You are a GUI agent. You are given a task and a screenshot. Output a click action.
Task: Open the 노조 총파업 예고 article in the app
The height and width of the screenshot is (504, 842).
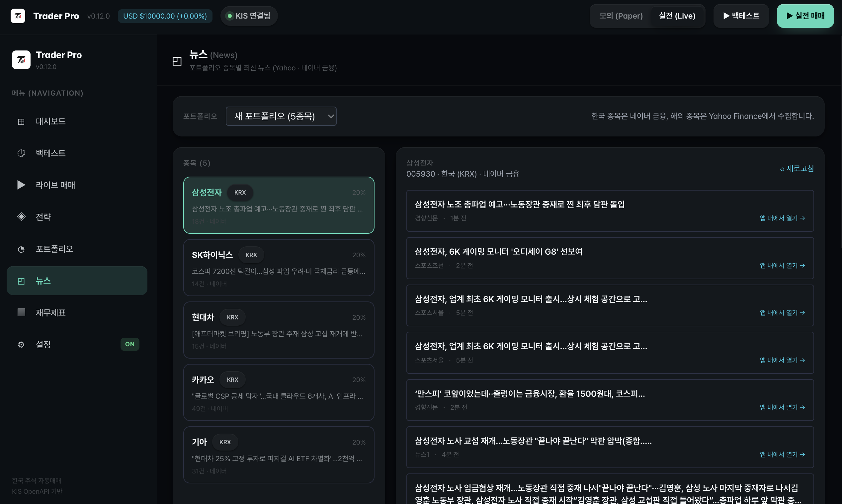(x=782, y=218)
